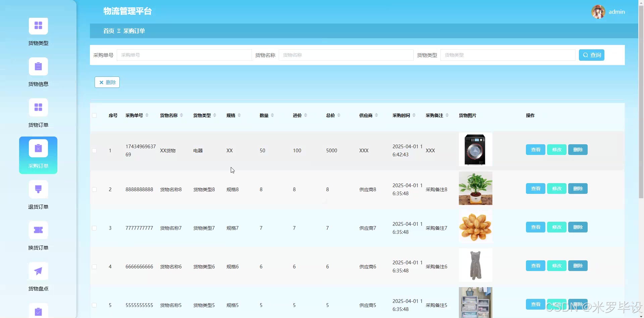Sort by 规格 column arrows
The height and width of the screenshot is (318, 644).
[239, 115]
